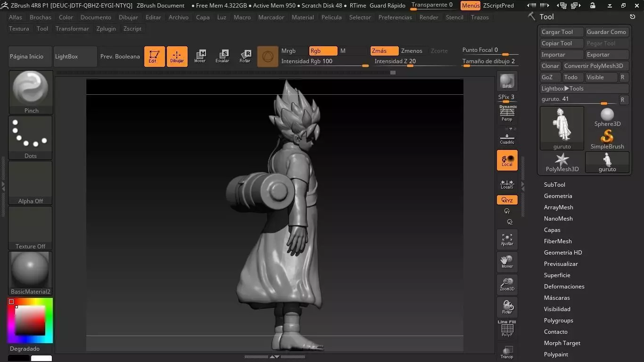Click the Texture Off slot
644x362 pixels.
[x=31, y=228]
